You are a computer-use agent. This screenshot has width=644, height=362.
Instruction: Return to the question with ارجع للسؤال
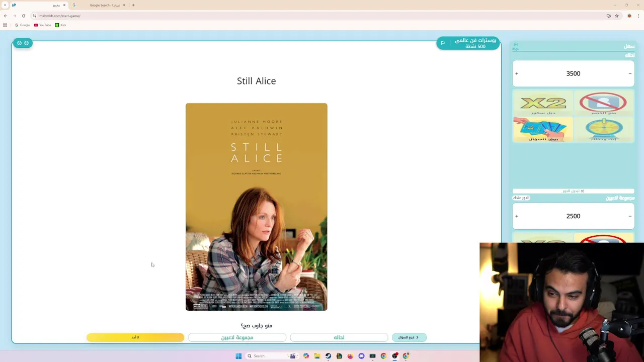coord(409,337)
